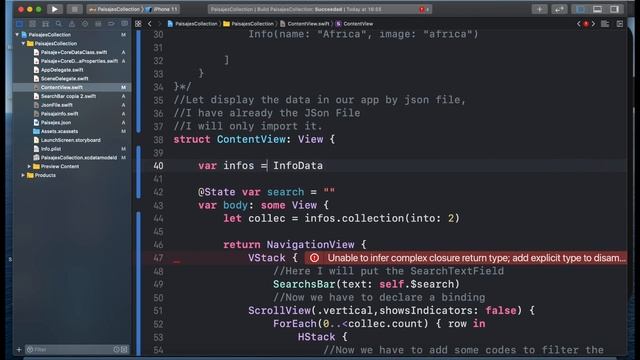The width and height of the screenshot is (640, 360).
Task: Click ScrollView on line 51
Action: point(280,311)
